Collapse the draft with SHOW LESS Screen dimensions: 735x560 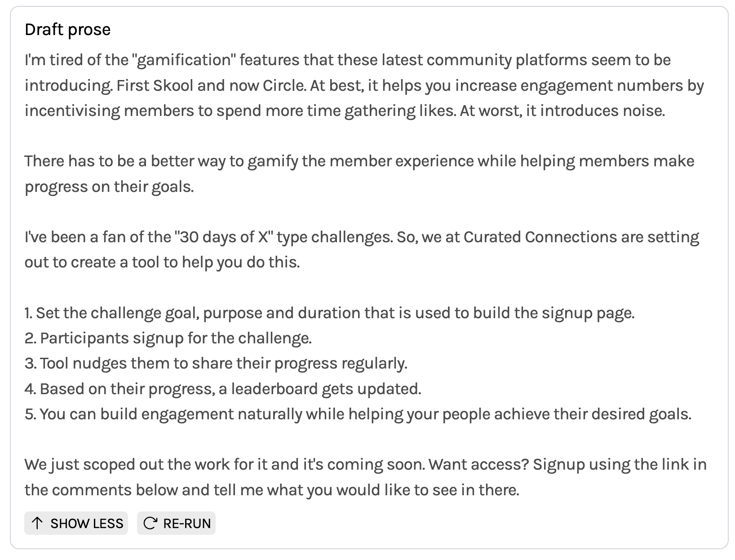click(76, 523)
